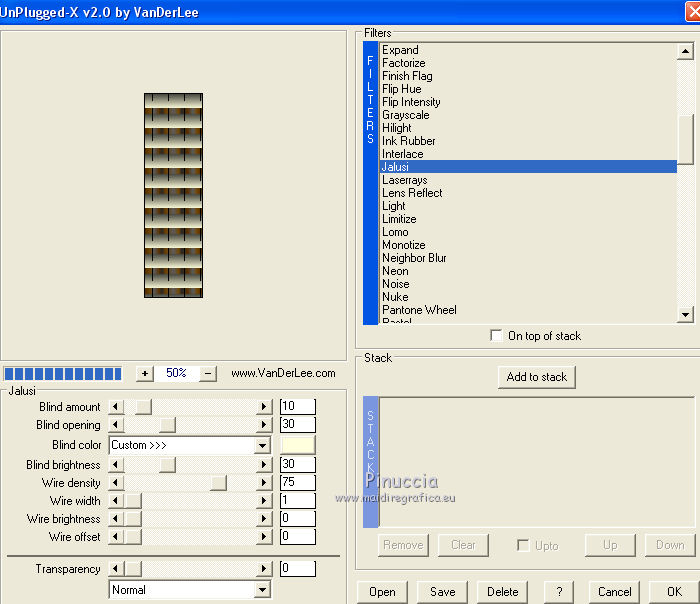
Task: Increase Wire density with right arrow
Action: click(x=264, y=483)
